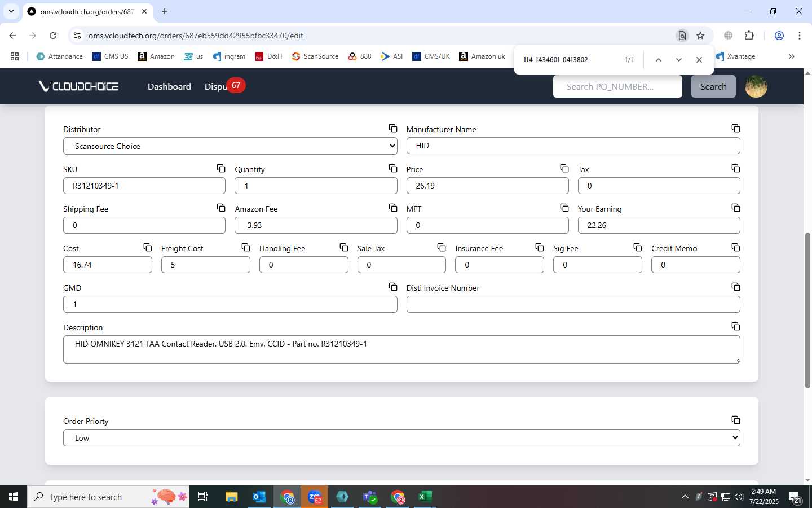Copy the SKU field value
Viewport: 812px width, 508px height.
pos(221,168)
